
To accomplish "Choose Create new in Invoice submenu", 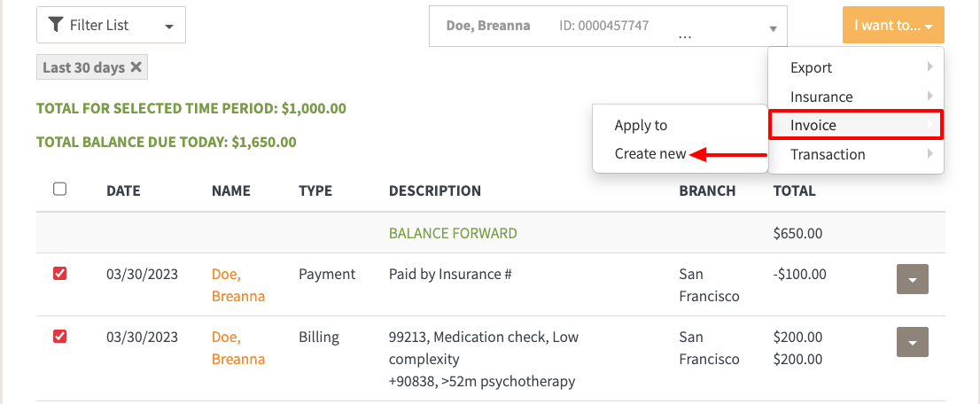I will pyautogui.click(x=649, y=154).
